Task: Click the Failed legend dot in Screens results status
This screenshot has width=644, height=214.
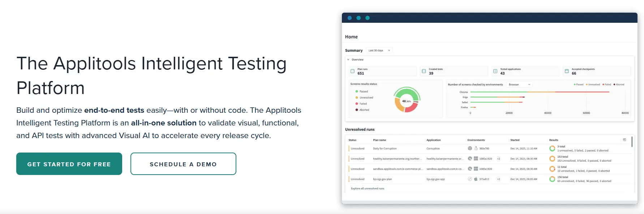Action: (357, 104)
